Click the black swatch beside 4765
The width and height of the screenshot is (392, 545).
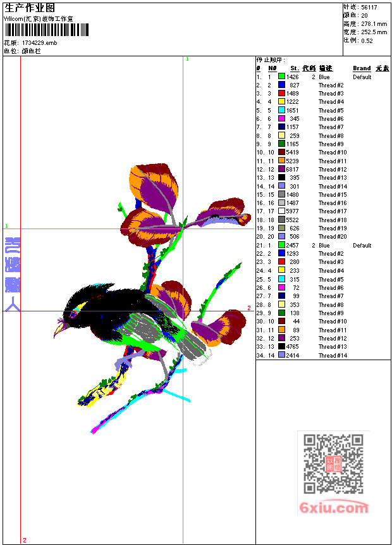point(281,346)
